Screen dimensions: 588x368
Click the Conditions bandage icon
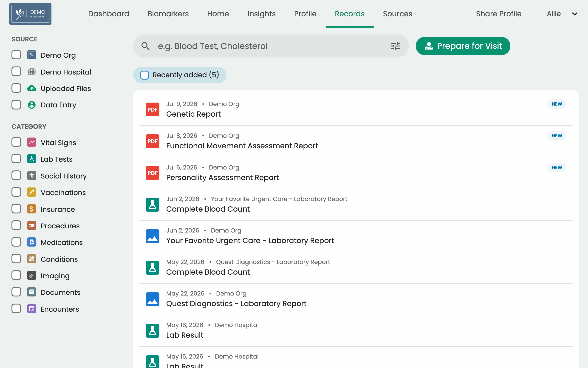pyautogui.click(x=32, y=259)
